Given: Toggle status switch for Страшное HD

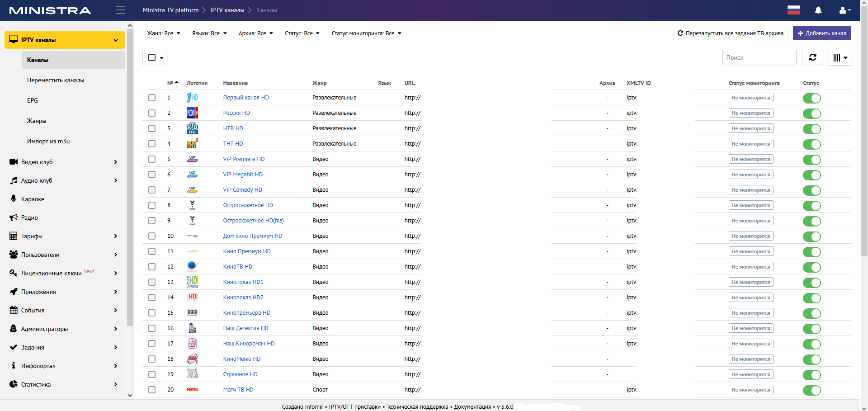Looking at the screenshot, I should [812, 375].
